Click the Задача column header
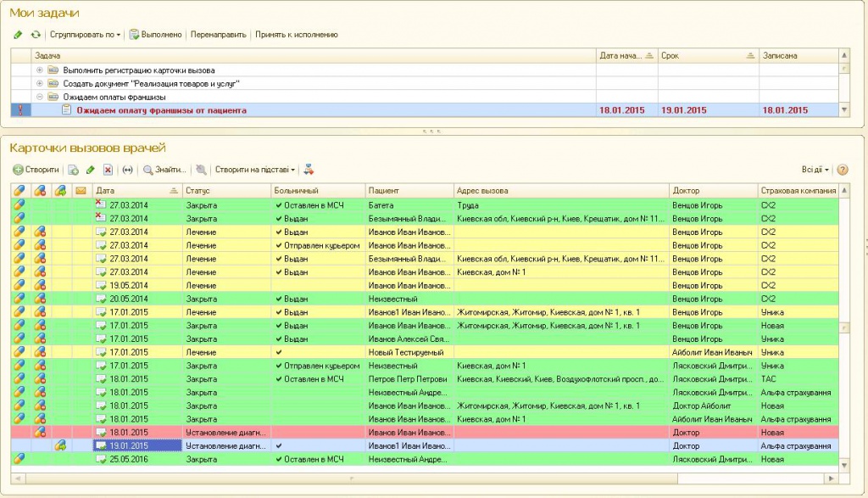The height and width of the screenshot is (498, 868). pyautogui.click(x=314, y=55)
